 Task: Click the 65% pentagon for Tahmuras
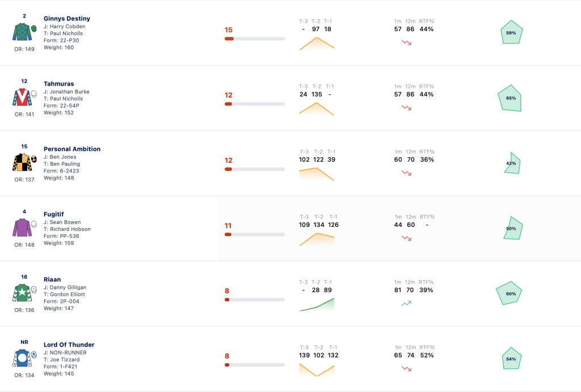pos(510,98)
